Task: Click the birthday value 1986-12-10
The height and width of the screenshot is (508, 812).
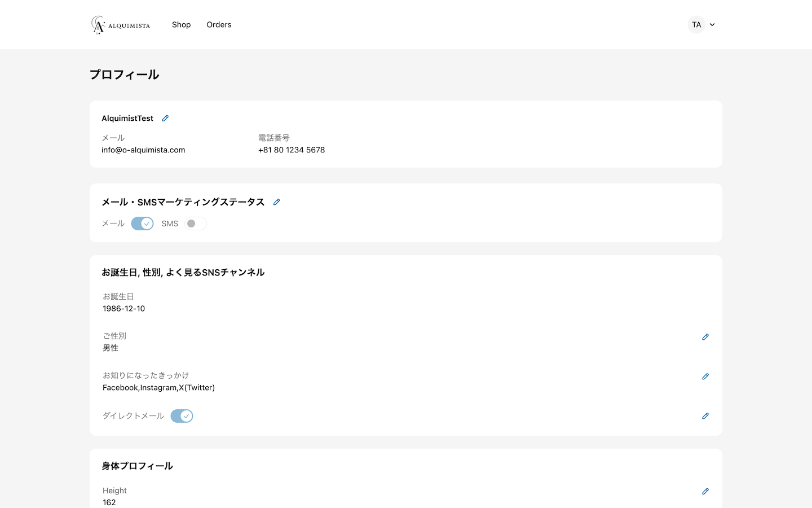Action: click(x=123, y=309)
